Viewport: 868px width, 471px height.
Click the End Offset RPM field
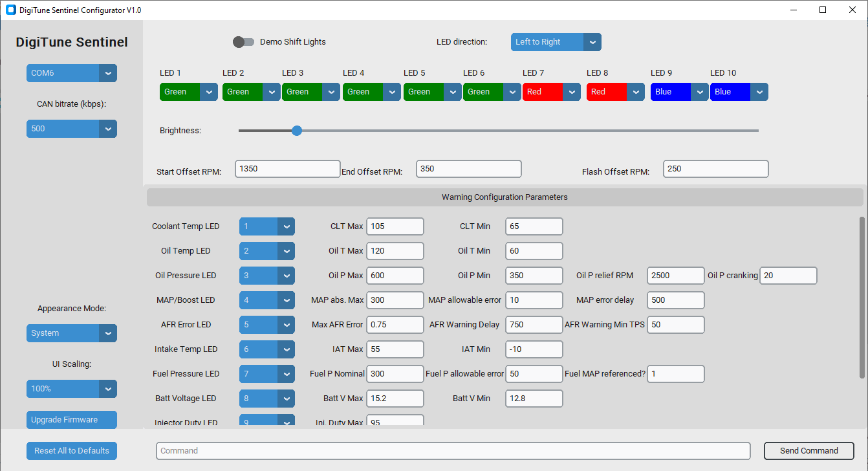[x=469, y=169]
